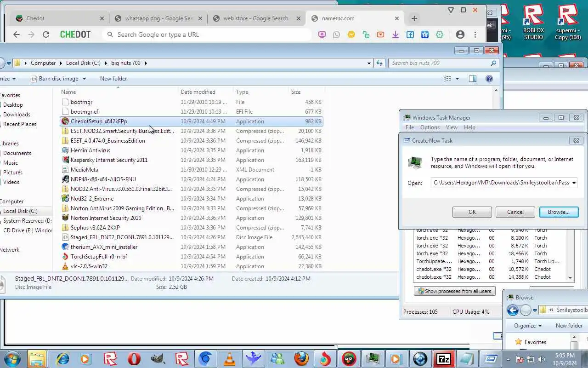Viewport: 588px width, 368px height.
Task: Show hidden system tray icons arrow
Action: pyautogui.click(x=508, y=359)
